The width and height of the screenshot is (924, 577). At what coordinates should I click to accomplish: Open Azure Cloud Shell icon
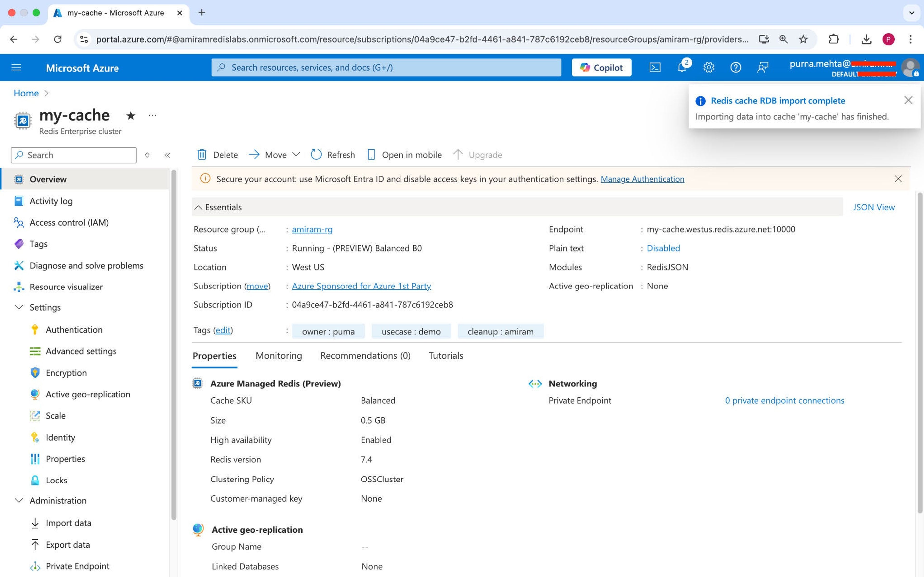(x=654, y=68)
